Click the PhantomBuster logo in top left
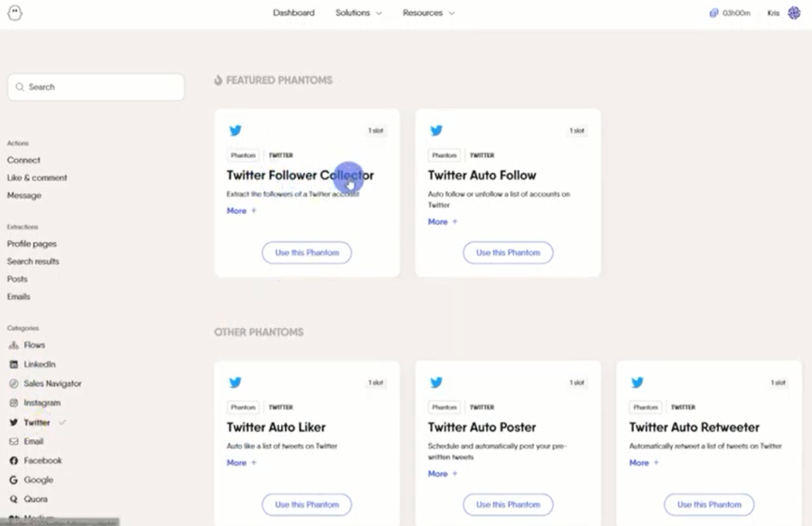 [15, 13]
